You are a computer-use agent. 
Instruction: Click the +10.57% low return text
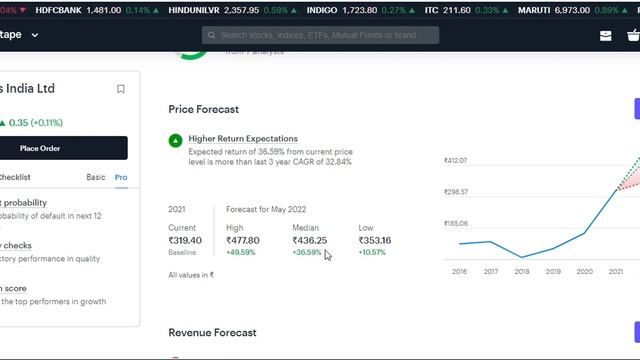[x=372, y=252]
